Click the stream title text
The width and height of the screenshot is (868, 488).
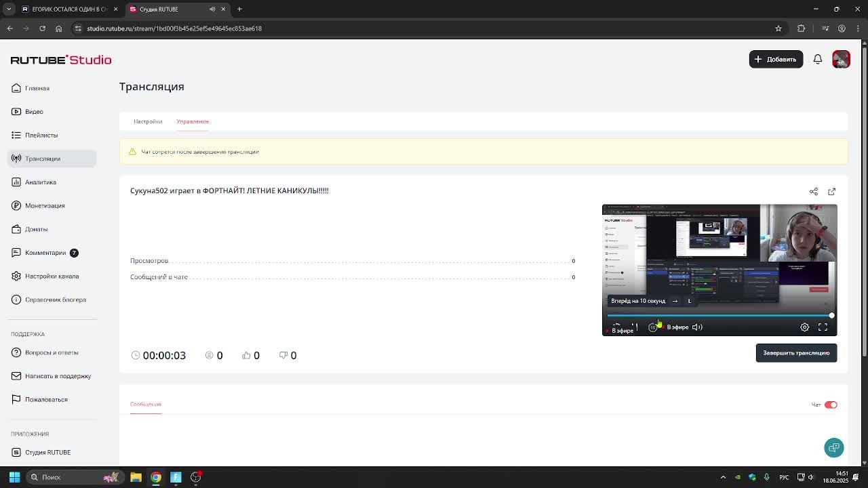[229, 190]
